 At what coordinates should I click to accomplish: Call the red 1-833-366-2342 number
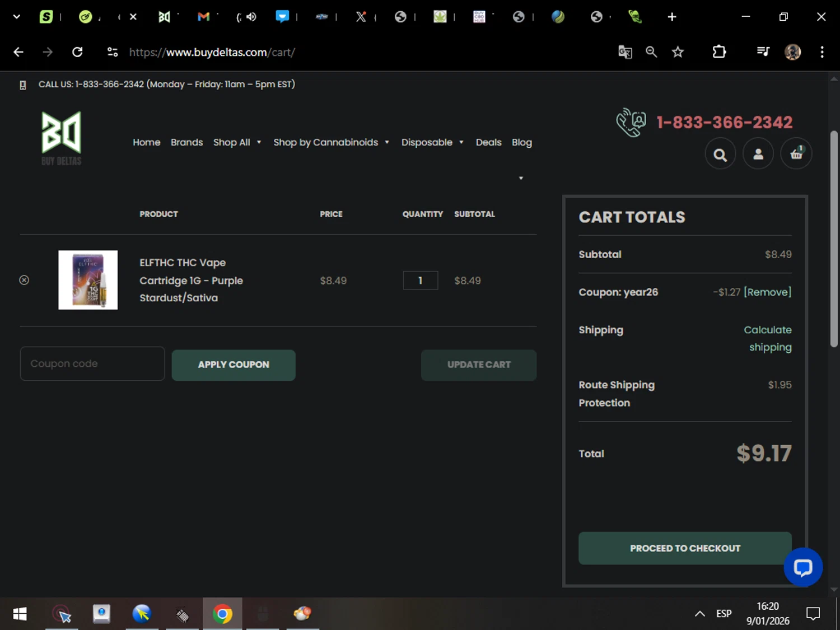[724, 122]
